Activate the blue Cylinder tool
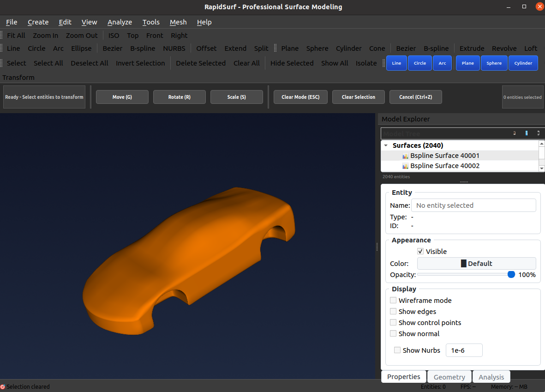This screenshot has height=392, width=545. (523, 63)
